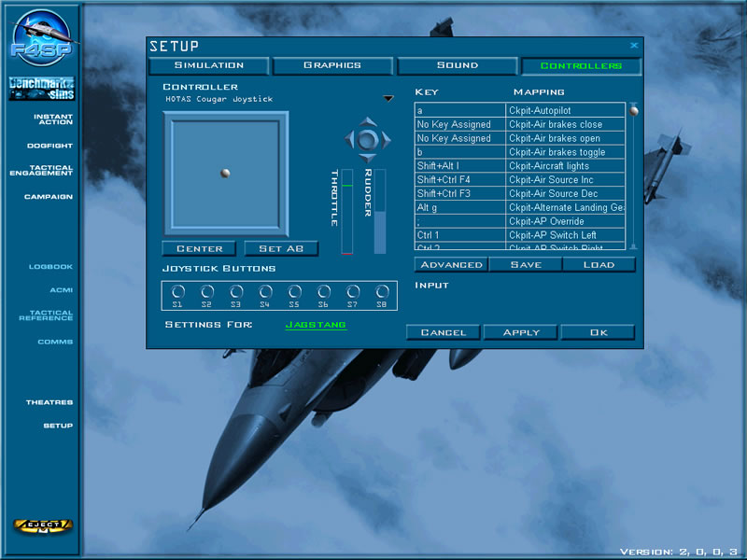
Task: Click the Throttle level bar
Action: click(x=346, y=212)
